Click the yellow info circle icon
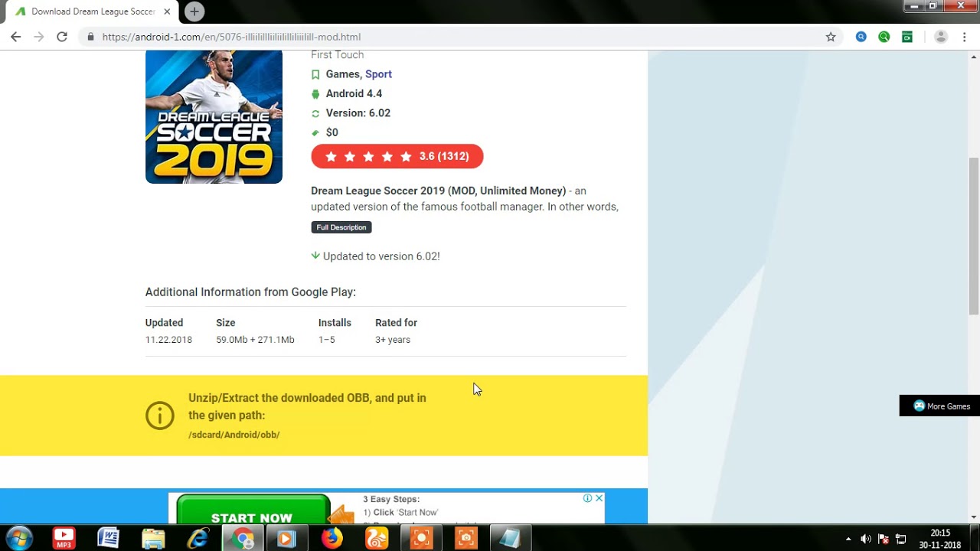This screenshot has height=551, width=980. point(160,416)
